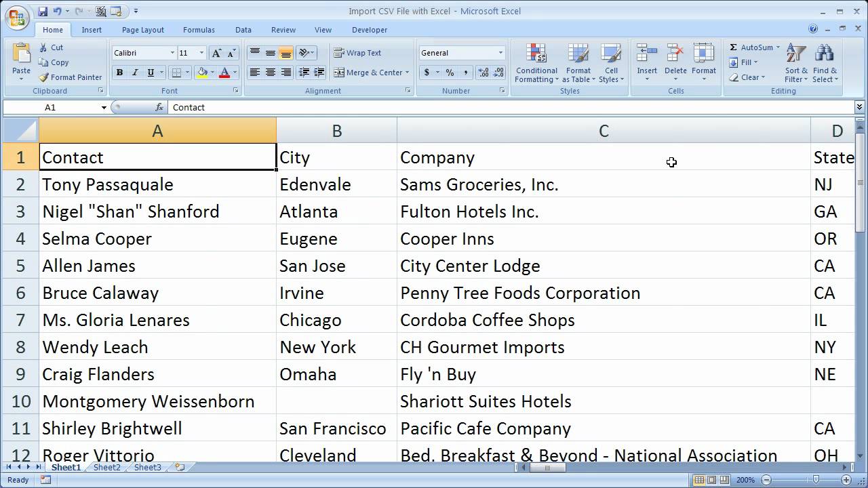Viewport: 868px width, 488px height.
Task: Click the Delete cells icon
Action: click(x=675, y=54)
